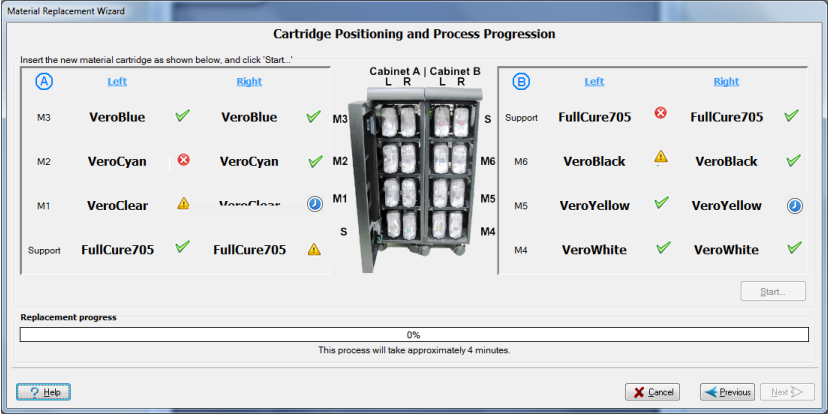Click the green check next to Cabinet A right VeroBlue
This screenshot has width=828, height=414.
(314, 116)
